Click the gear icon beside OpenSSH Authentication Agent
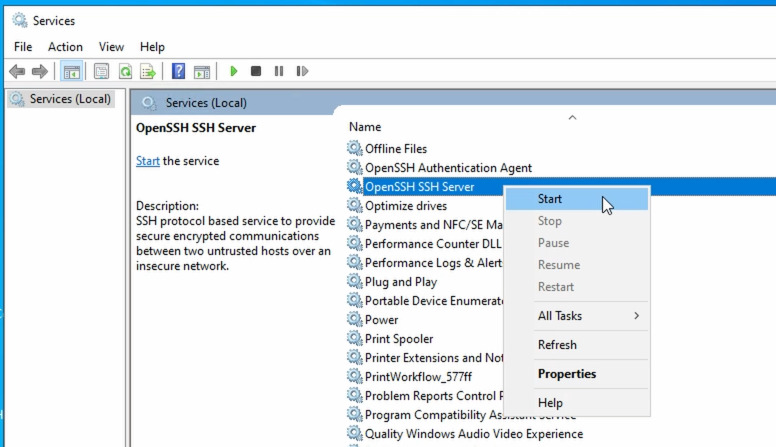This screenshot has height=447, width=776. 354,167
